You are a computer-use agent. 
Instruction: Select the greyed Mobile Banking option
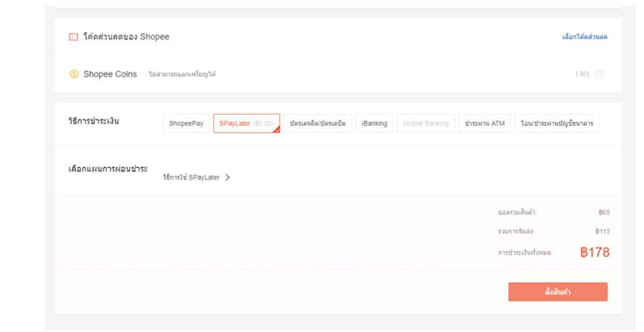click(x=426, y=124)
